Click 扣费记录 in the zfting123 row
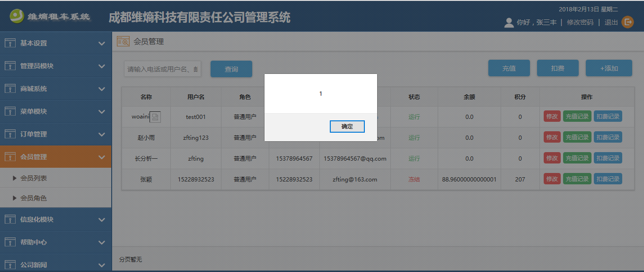The image size is (644, 272). pyautogui.click(x=608, y=137)
